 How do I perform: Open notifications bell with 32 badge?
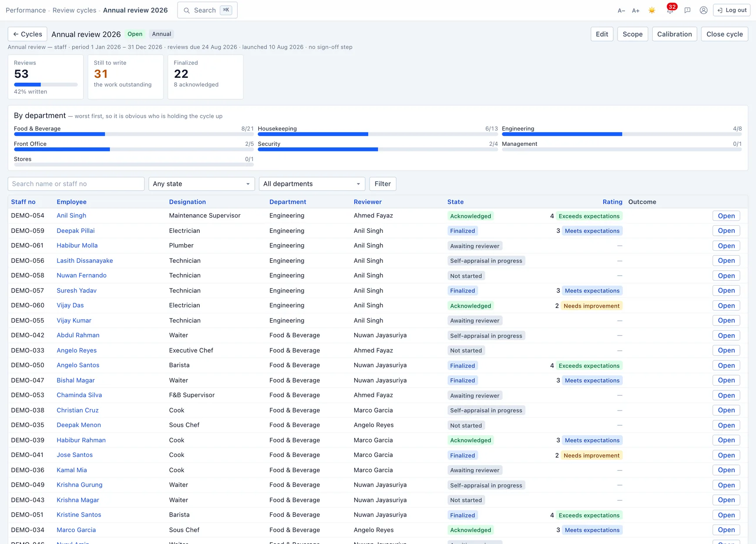[x=670, y=10]
